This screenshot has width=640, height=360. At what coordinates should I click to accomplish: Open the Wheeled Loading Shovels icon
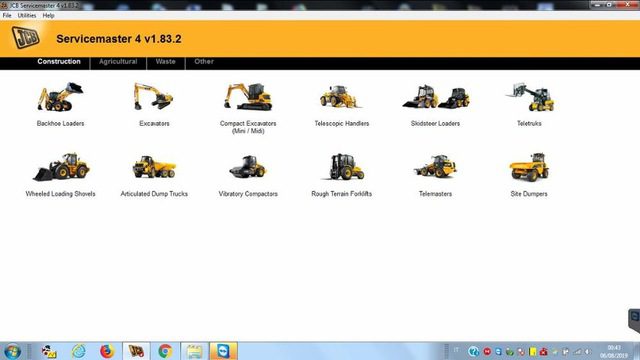tap(61, 167)
